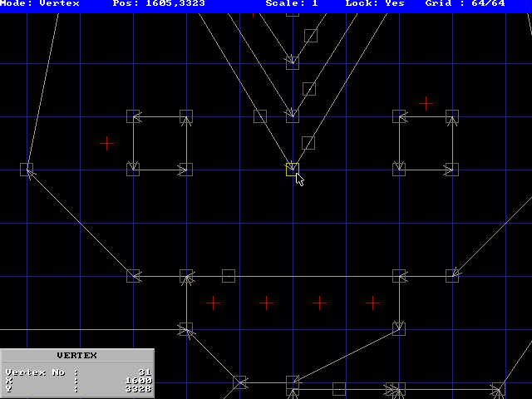The image size is (532, 399).
Task: Select the vertex at the far left edge of the map
Action: click(x=27, y=170)
